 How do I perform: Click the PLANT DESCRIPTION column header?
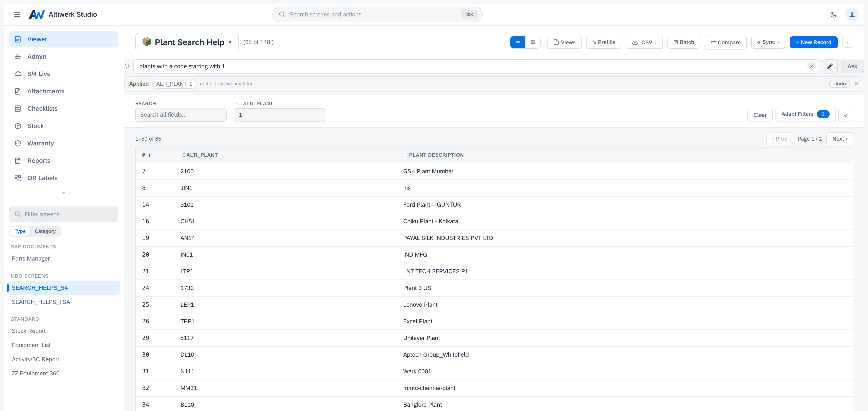click(436, 155)
